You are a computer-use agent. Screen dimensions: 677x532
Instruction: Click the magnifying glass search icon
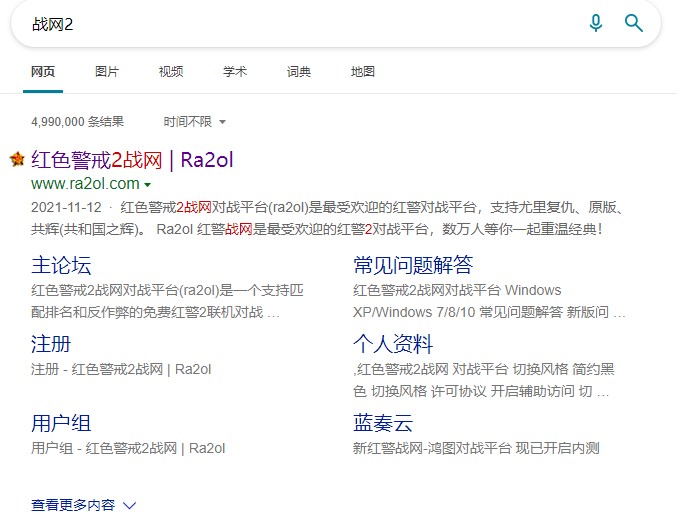click(634, 23)
